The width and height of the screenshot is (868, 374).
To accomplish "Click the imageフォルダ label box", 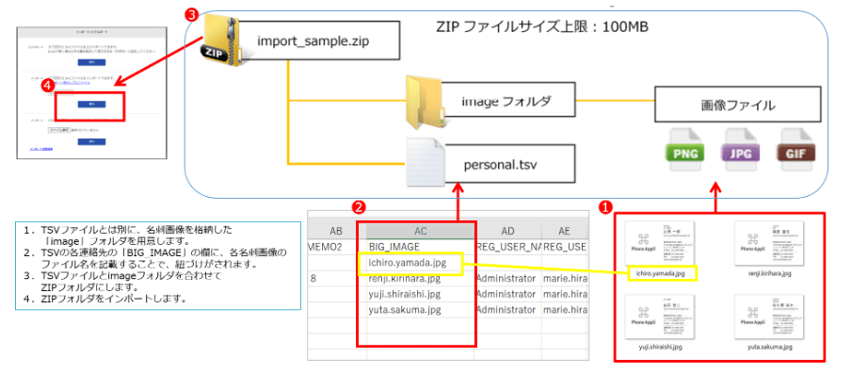I will (x=508, y=102).
